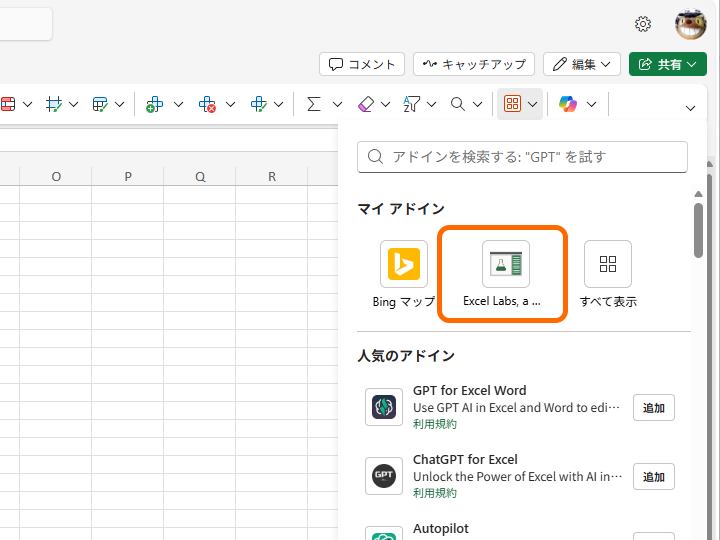720x540 pixels.
Task: Click the GPT for Excel Word icon
Action: click(x=384, y=407)
